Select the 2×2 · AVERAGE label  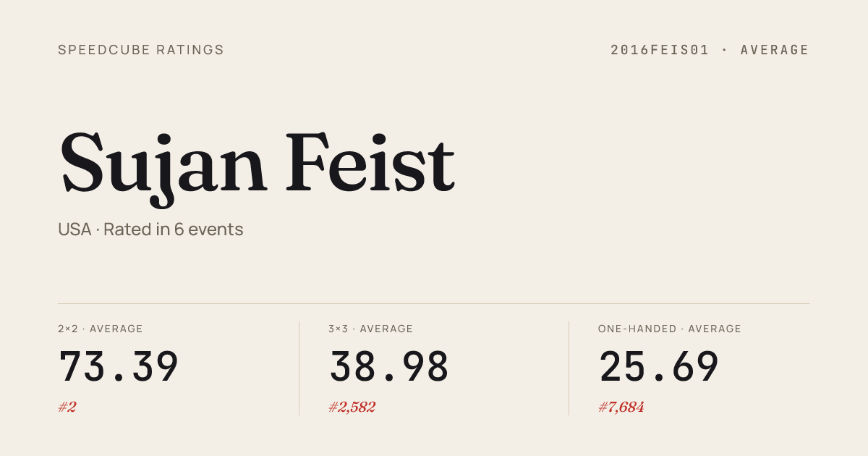(101, 329)
